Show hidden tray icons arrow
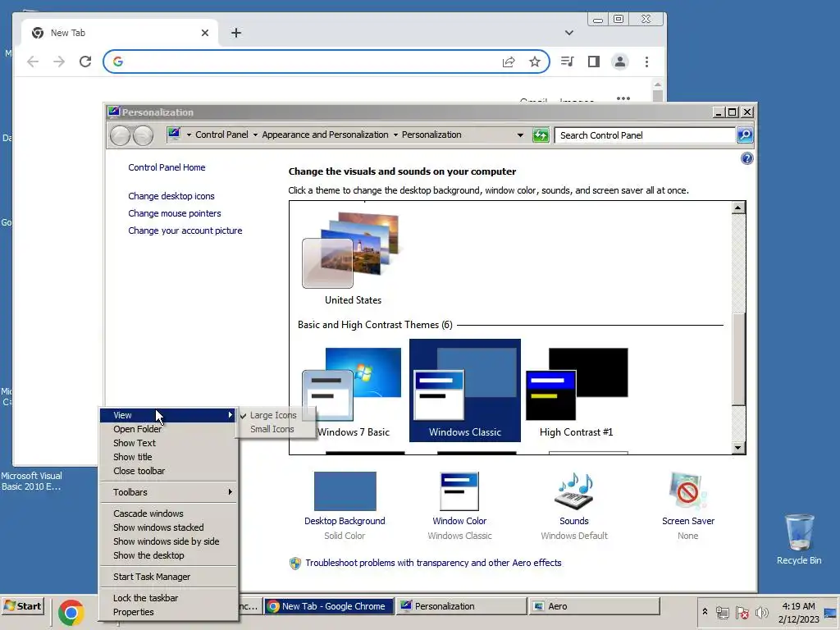Screen dimensions: 840x630 click(705, 611)
